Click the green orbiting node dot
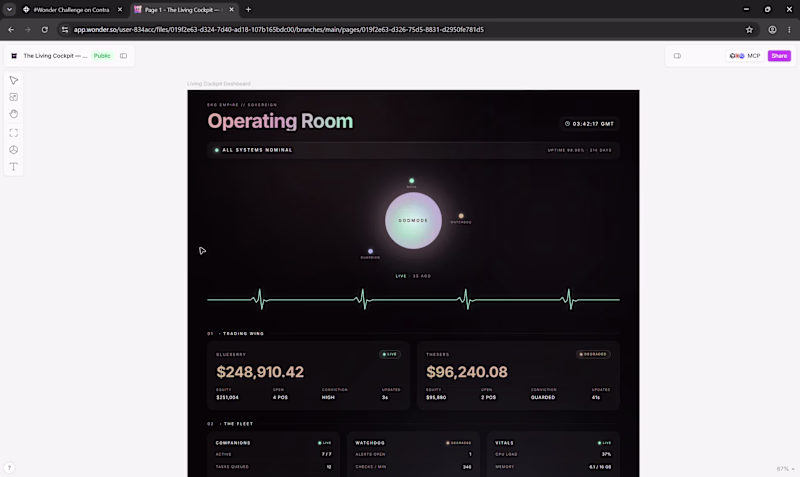 [x=412, y=181]
